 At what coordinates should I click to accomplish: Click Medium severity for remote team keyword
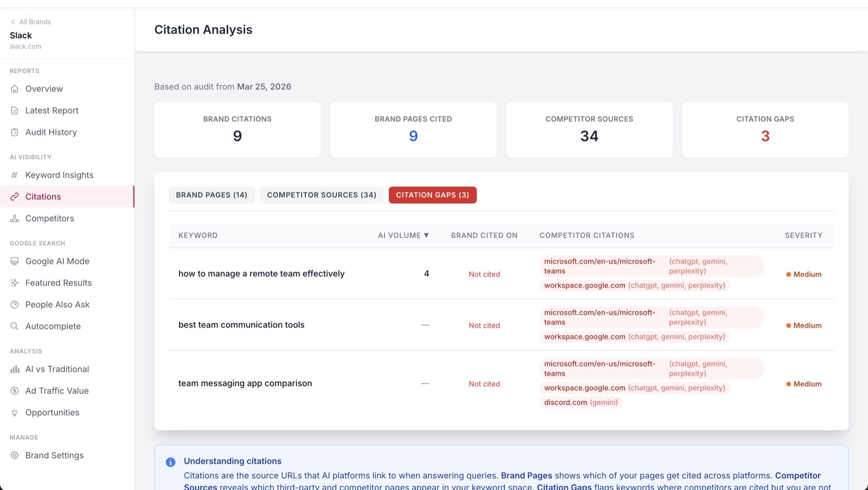tap(803, 274)
